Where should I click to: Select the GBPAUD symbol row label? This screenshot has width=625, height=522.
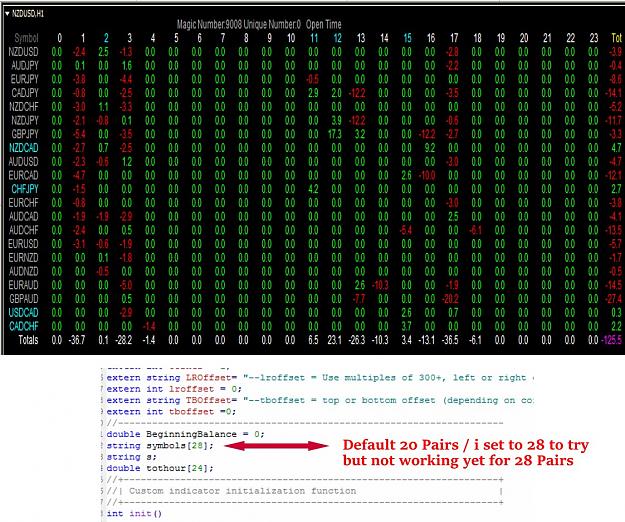point(24,299)
